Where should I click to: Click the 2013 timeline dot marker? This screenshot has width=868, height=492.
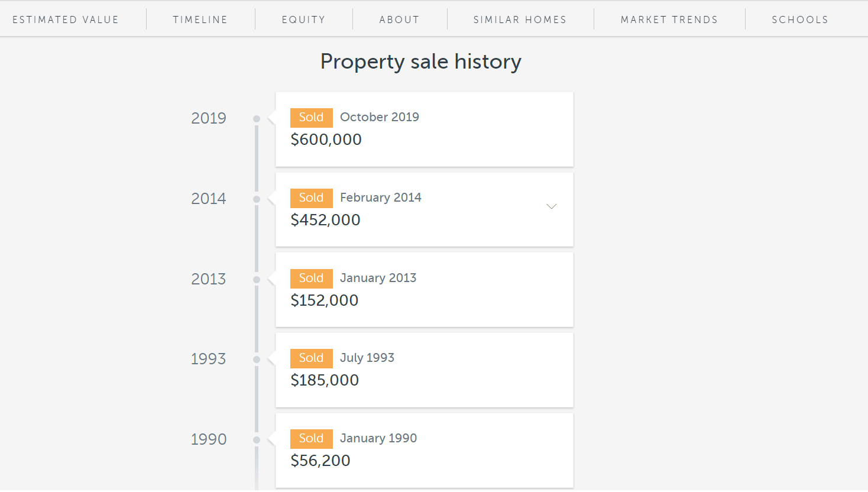click(x=257, y=280)
